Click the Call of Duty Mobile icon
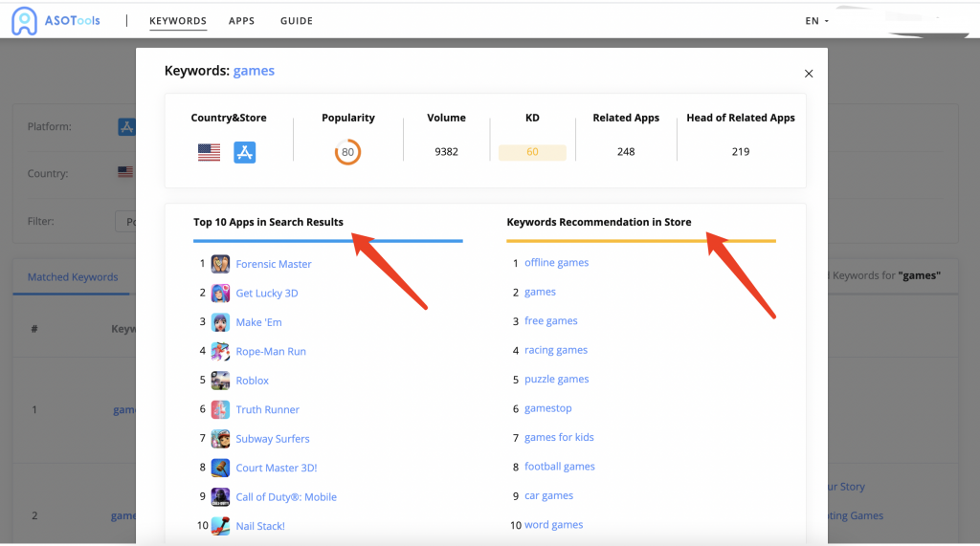Screen dimensions: 980x546 coord(220,497)
